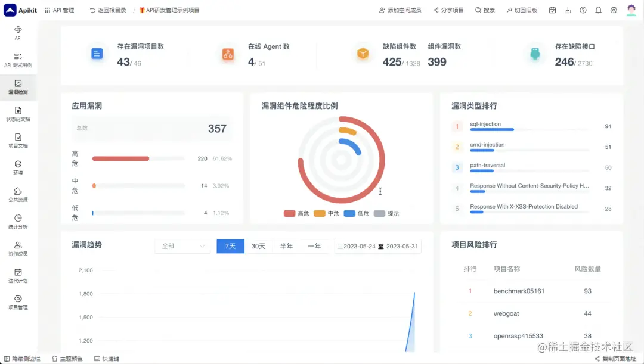This screenshot has width=644, height=364.
Task: Click the 在线 Agent 数 orange icon
Action: pos(228,54)
